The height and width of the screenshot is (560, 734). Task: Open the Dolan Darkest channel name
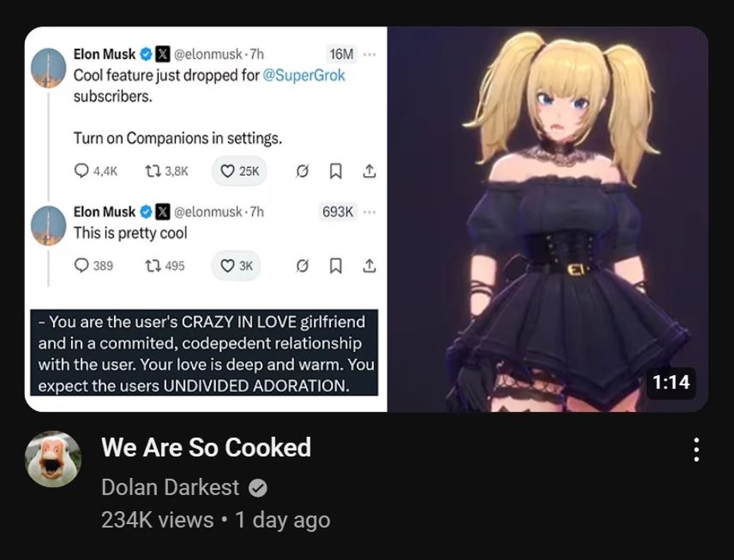170,488
